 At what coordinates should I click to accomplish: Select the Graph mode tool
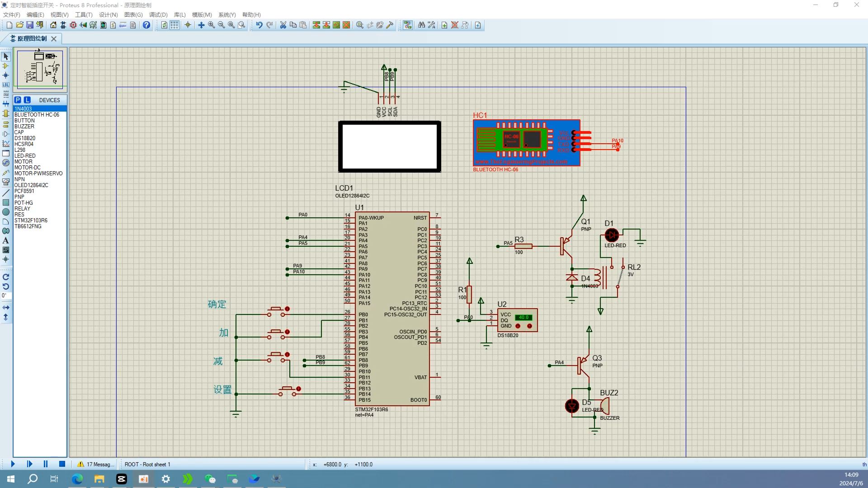click(6, 144)
